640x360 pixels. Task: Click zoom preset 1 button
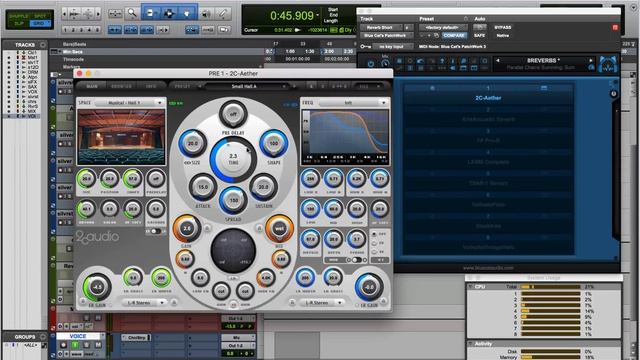(x=66, y=30)
